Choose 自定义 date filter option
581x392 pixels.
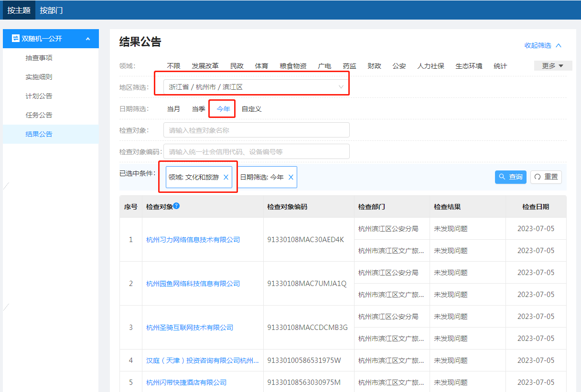point(251,109)
